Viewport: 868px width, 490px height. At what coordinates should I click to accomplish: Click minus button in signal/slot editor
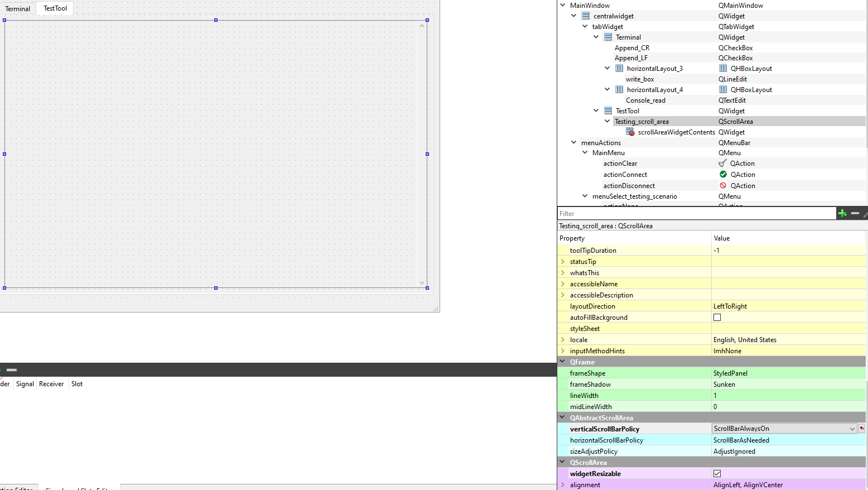click(x=12, y=370)
